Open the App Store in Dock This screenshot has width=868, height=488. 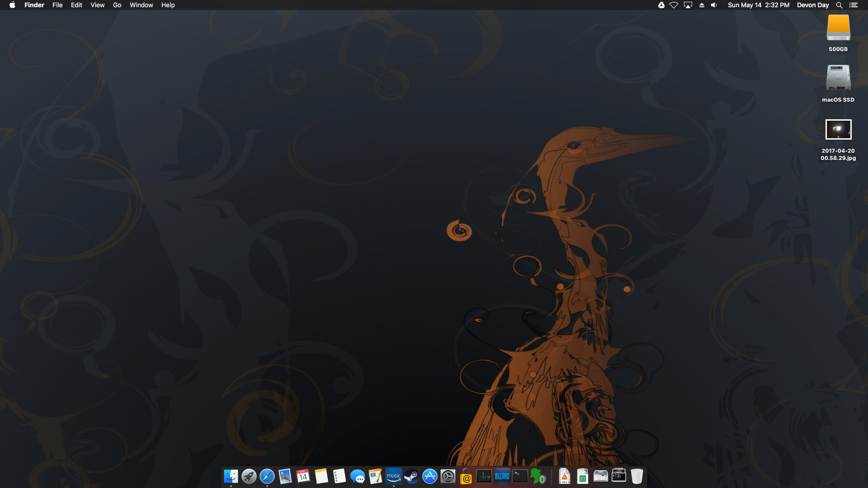pyautogui.click(x=430, y=476)
